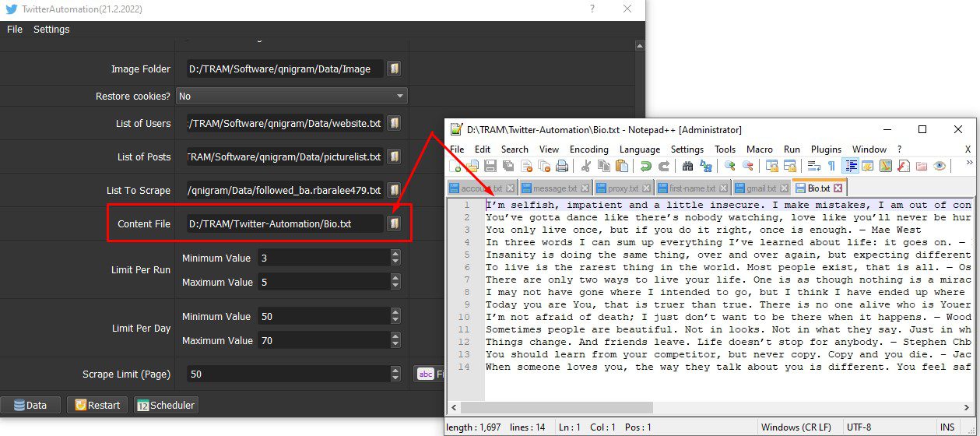Image resolution: width=980 pixels, height=436 pixels.
Task: Open Language menu in Notepad++
Action: tap(640, 149)
